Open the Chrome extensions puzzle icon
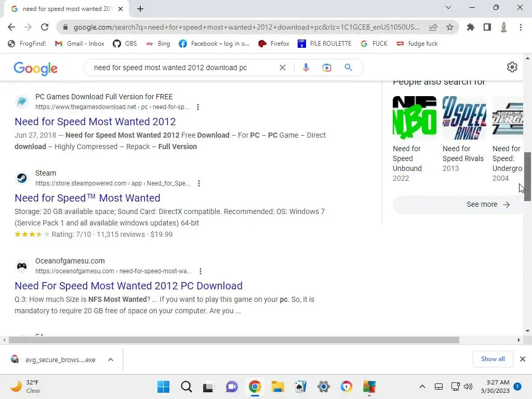The width and height of the screenshot is (532, 399). pos(471,27)
